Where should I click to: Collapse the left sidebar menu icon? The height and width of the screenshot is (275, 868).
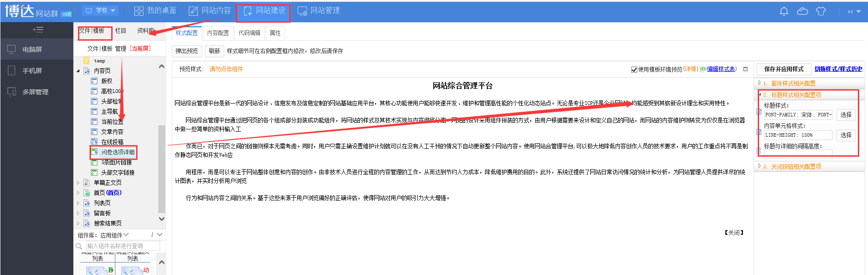point(38,30)
